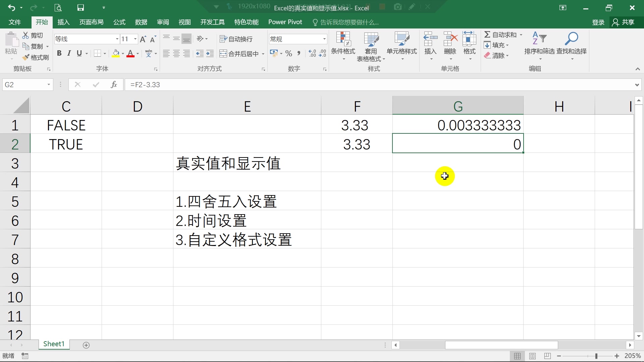644x362 pixels.
Task: Switch to the 公式 ribbon tab
Action: [119, 22]
